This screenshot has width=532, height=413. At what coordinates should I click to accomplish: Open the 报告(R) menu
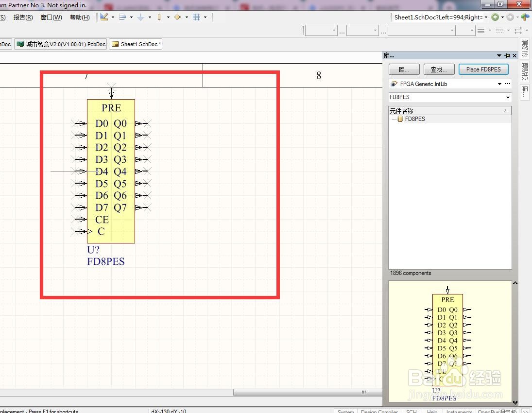(x=23, y=17)
